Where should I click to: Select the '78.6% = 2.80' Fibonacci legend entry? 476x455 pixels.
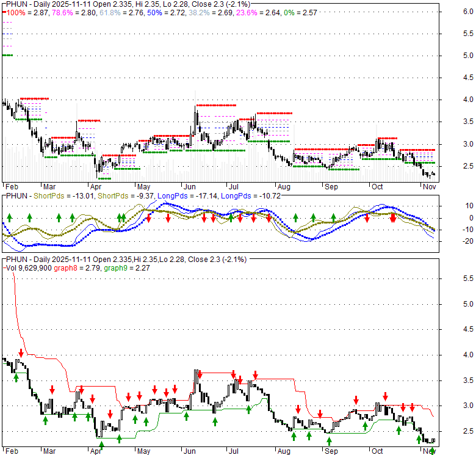tap(74, 13)
